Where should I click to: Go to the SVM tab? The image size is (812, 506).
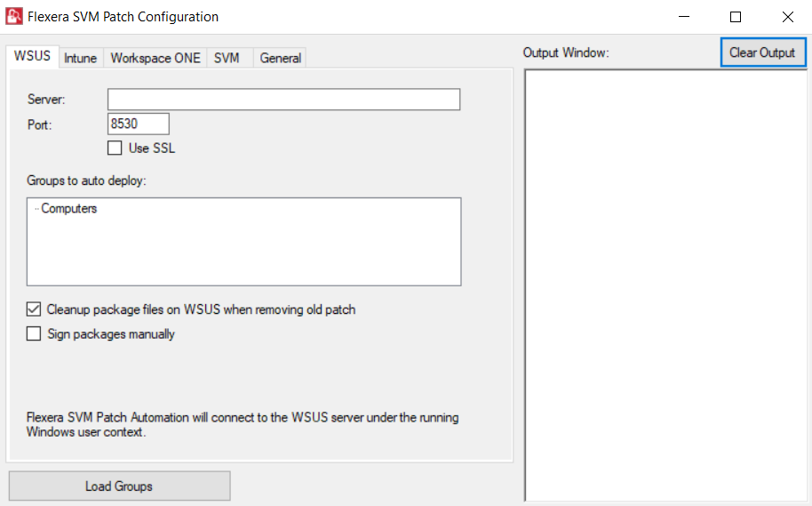227,59
